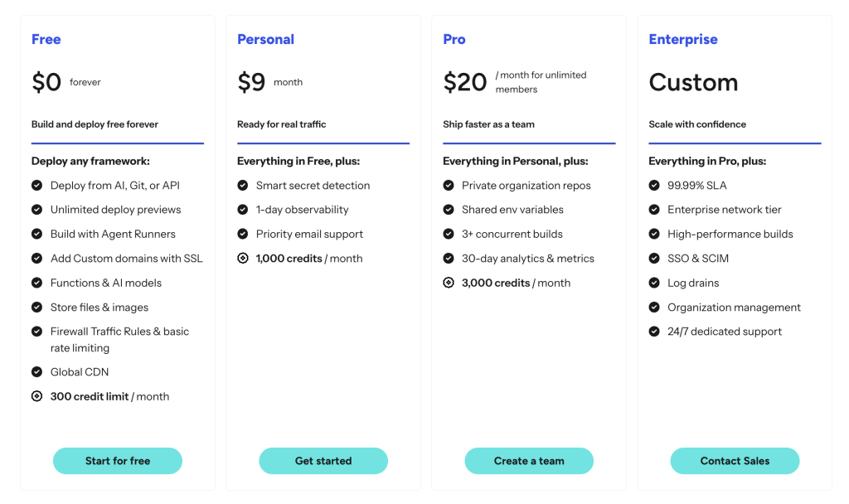Screen dimensions: 849x504
Task: Click checkmark icon beside Private organization repos
Action: coord(448,186)
